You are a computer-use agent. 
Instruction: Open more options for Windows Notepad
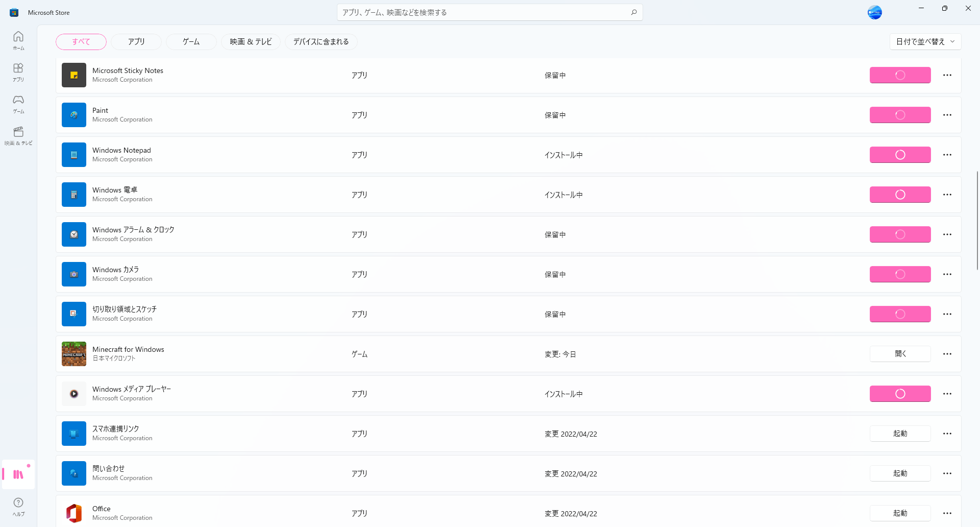[947, 155]
